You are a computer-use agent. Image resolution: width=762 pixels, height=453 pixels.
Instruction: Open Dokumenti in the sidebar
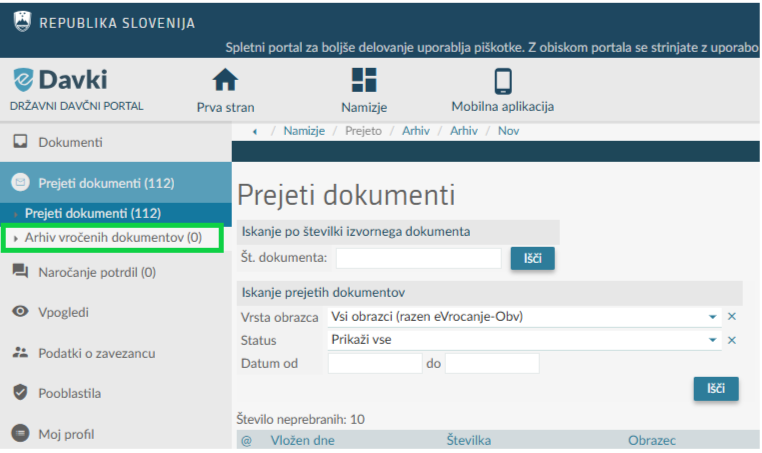click(70, 143)
